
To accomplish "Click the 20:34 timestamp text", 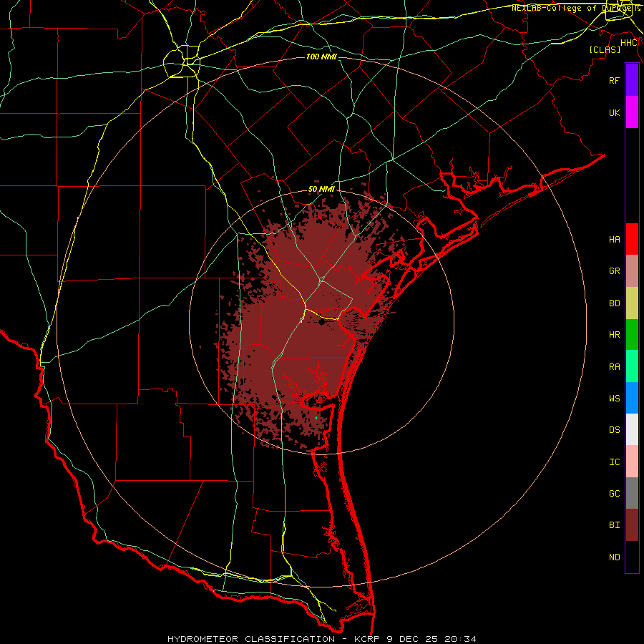I will (462, 639).
